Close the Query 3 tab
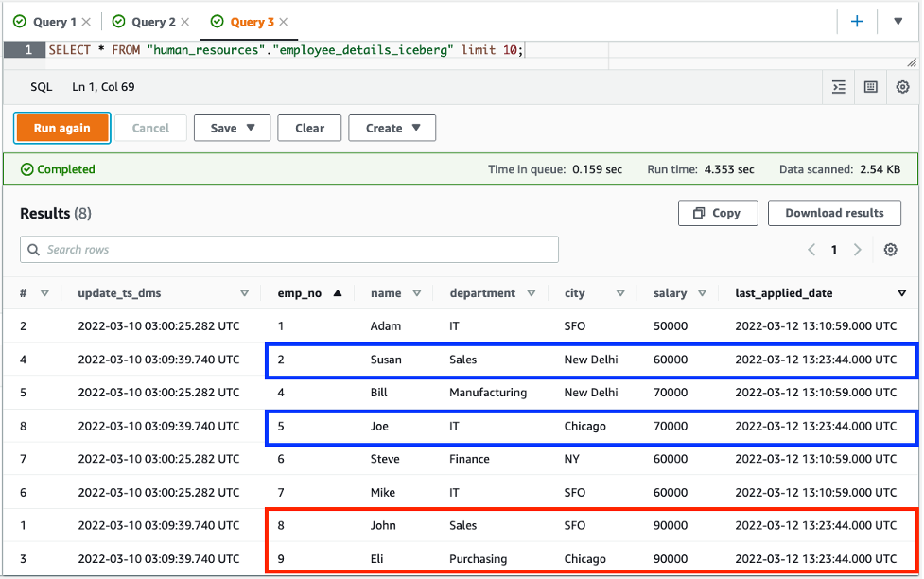This screenshot has width=924, height=579. tap(284, 22)
